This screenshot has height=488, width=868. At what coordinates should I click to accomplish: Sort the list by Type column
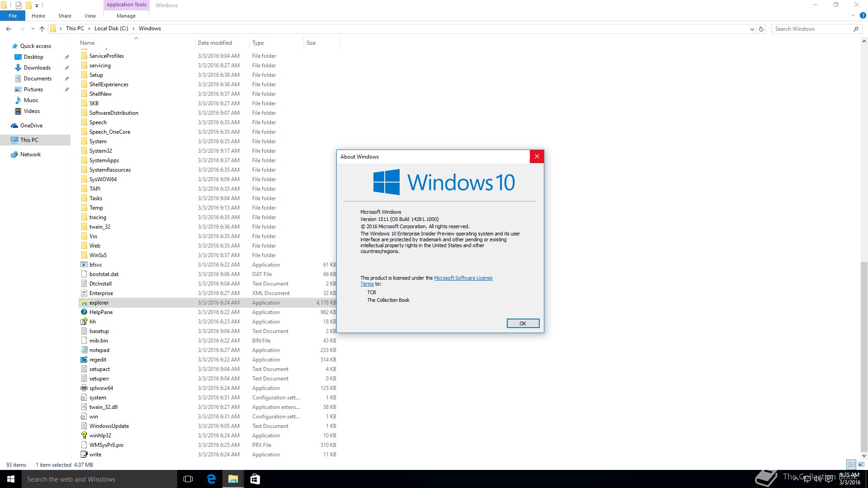click(276, 43)
